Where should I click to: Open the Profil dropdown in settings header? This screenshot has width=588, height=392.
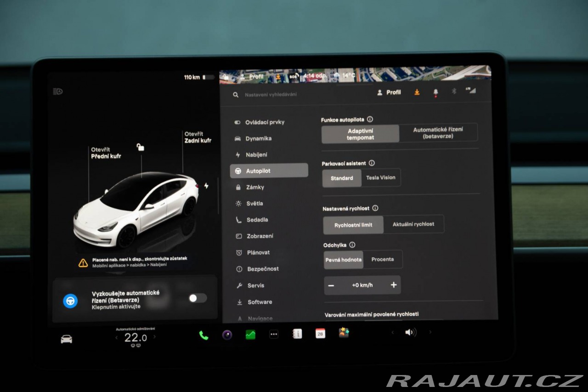click(x=389, y=92)
